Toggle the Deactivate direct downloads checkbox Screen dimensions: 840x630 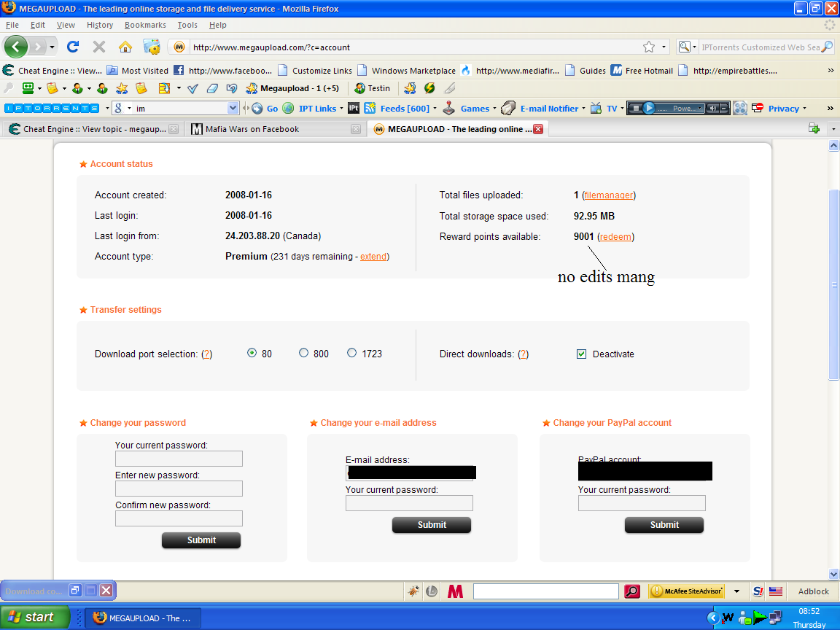(581, 354)
